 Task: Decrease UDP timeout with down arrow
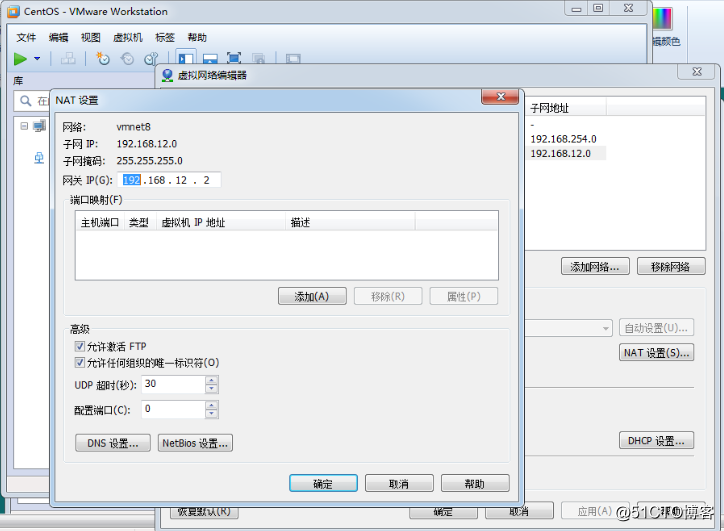click(211, 388)
